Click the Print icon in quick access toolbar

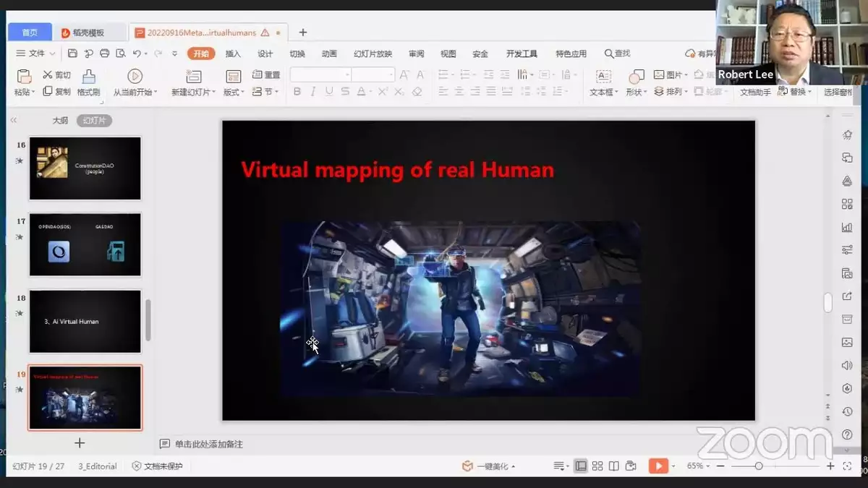coord(104,53)
